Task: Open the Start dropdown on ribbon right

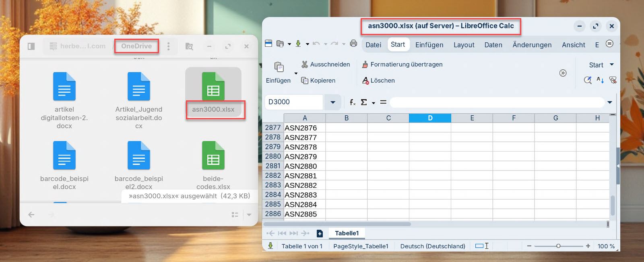Action: pyautogui.click(x=612, y=65)
